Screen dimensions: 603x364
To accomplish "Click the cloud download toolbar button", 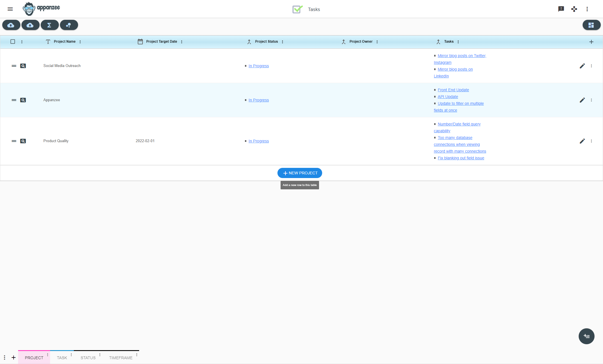I will coord(30,25).
